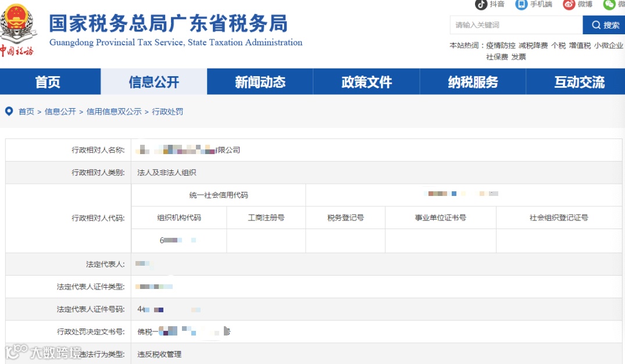The image size is (625, 364).
Task: Select the value 违反税收管理
Action: point(159,355)
